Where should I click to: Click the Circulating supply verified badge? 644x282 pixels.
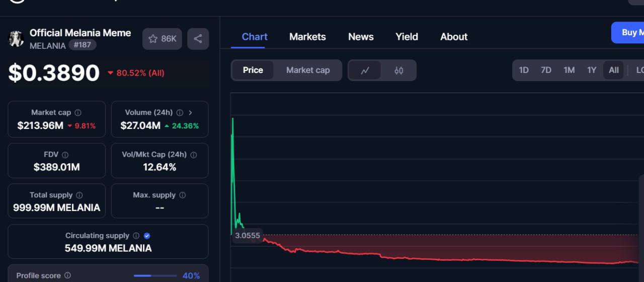147,236
